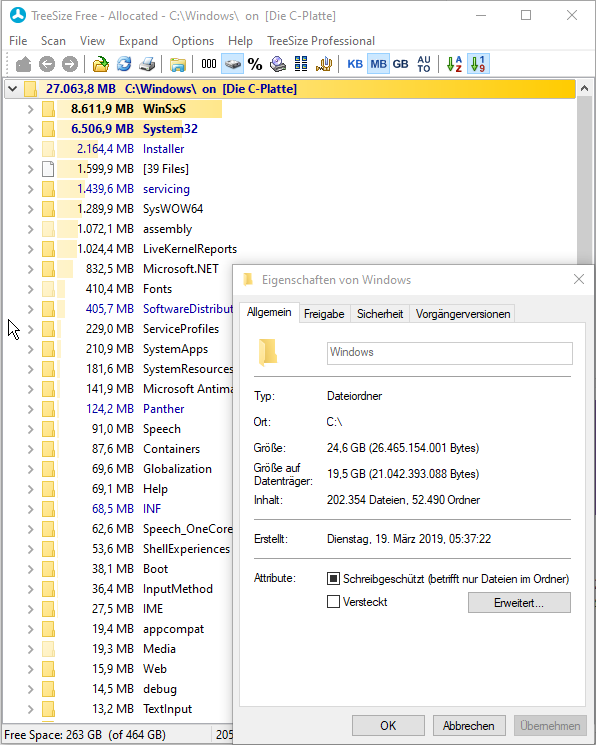Open the File menu
The width and height of the screenshot is (596, 745).
click(x=18, y=41)
